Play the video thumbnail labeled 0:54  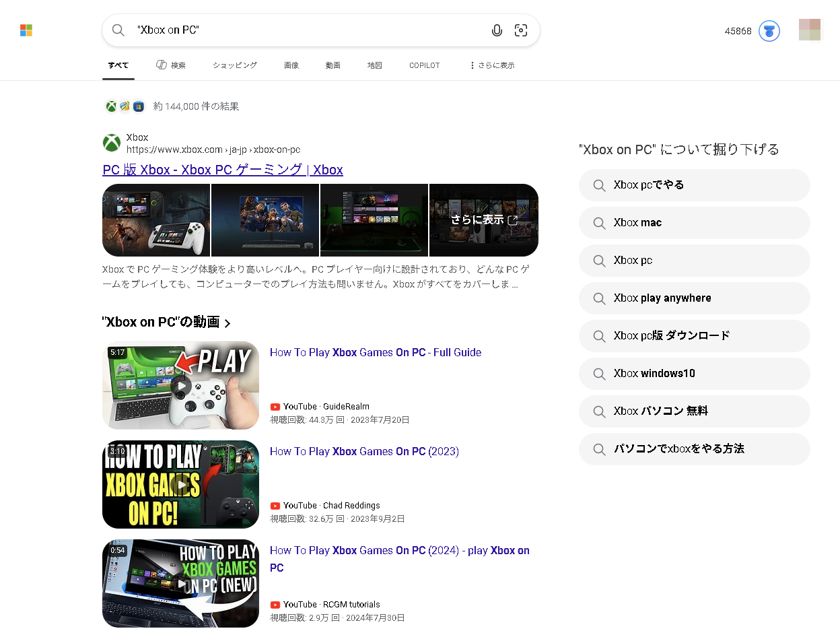pos(180,583)
